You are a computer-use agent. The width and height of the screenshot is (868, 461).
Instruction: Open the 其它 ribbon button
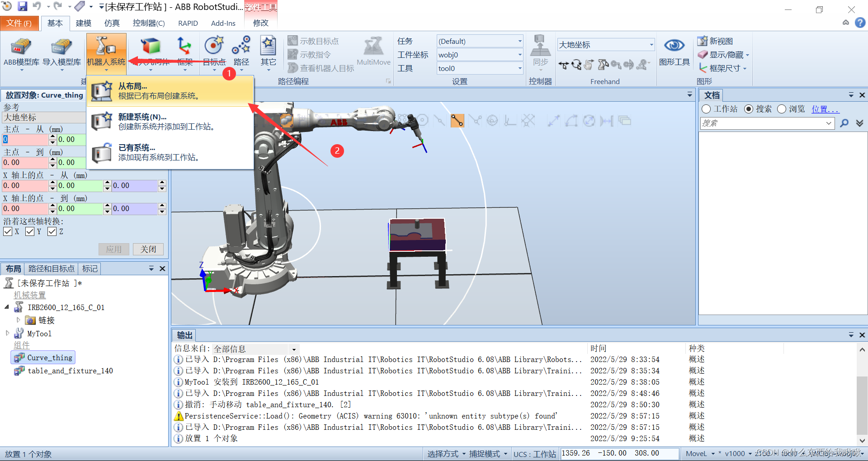click(268, 52)
